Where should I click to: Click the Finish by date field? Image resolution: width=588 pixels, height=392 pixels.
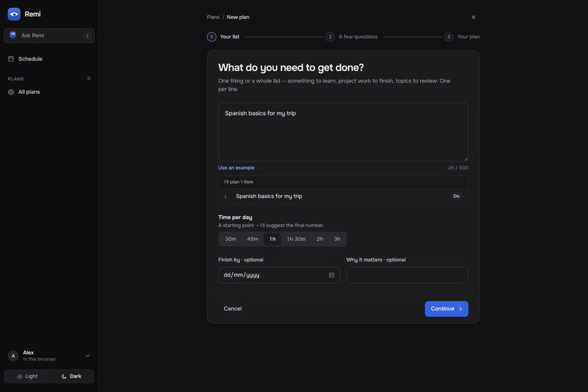click(279, 275)
